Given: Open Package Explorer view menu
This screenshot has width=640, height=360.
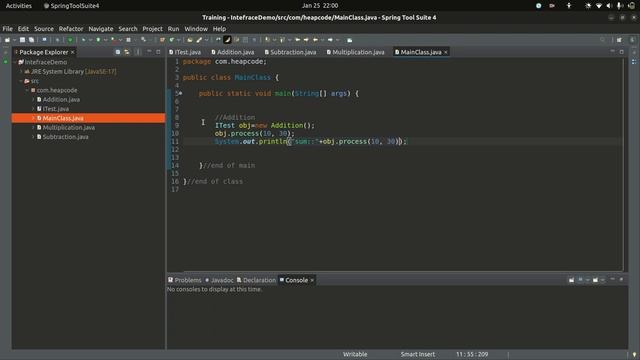Looking at the screenshot, I should pos(138,52).
